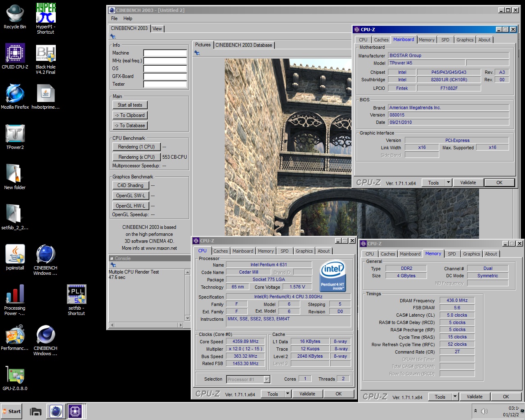Viewport: 525px width, 420px height.
Task: Click the Intel Pentium 4 HT logo
Action: (x=333, y=276)
